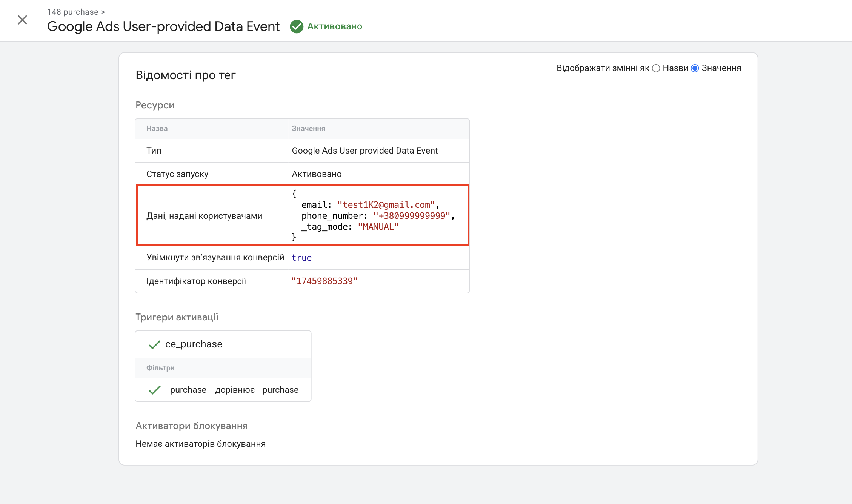
Task: Select the Назви radio button
Action: click(656, 68)
